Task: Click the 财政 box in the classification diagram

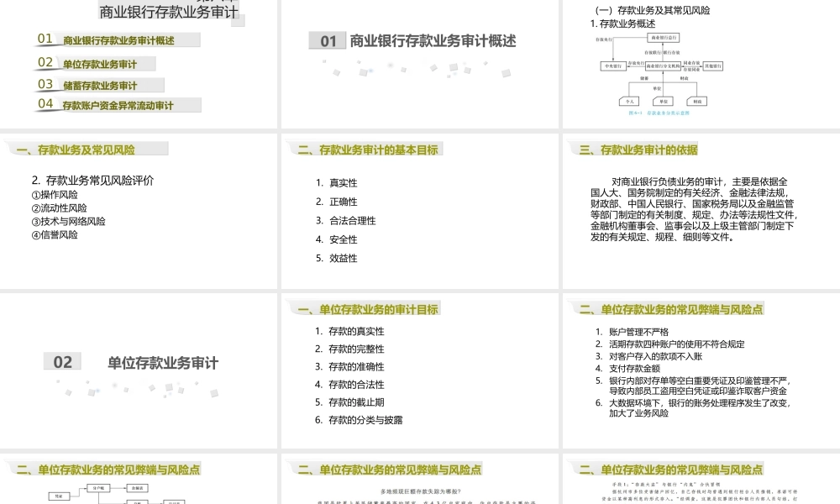Action: pyautogui.click(x=697, y=101)
